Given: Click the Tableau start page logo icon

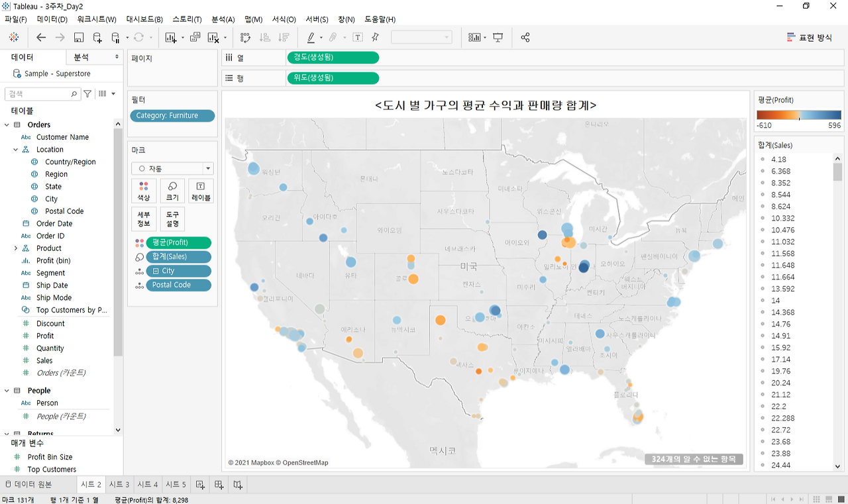Looking at the screenshot, I should coord(14,38).
